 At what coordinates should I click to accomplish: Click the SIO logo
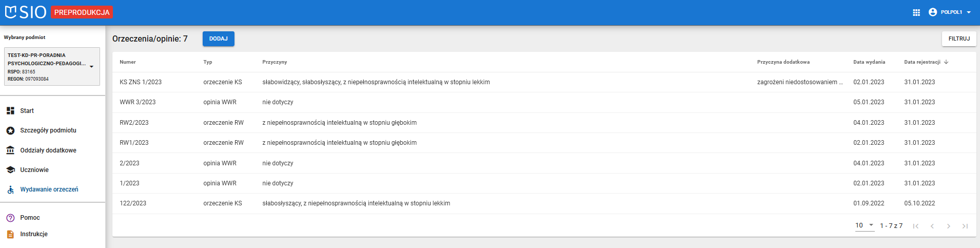coord(26,12)
